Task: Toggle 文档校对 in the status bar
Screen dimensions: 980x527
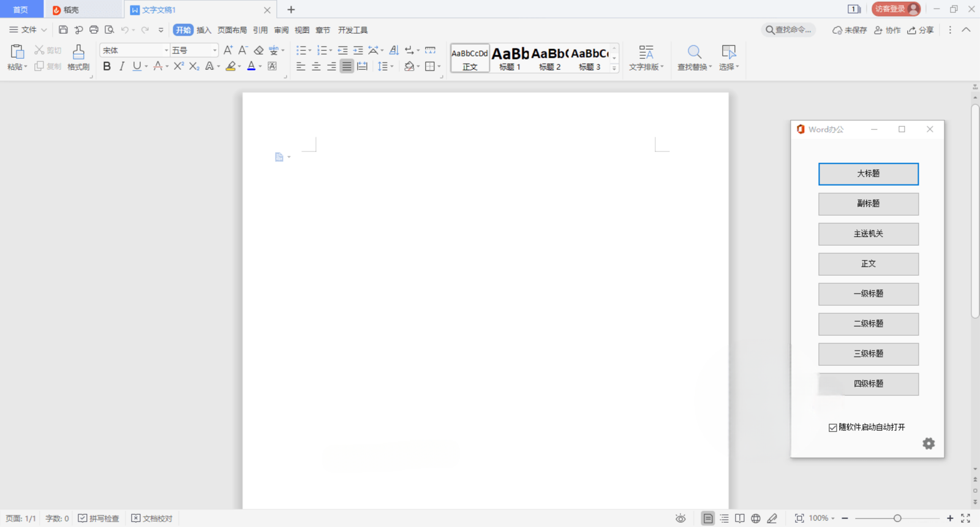Action: pos(152,518)
